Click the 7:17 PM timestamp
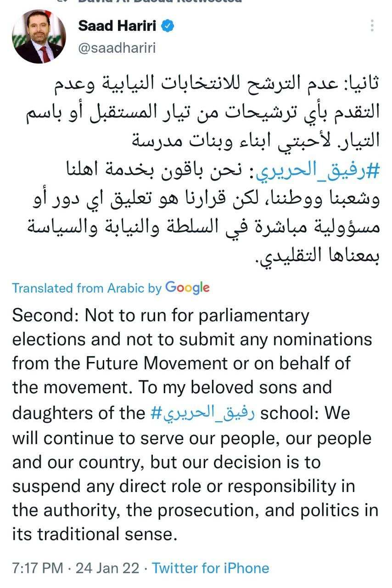Screen dimensions: 392x588 [37, 568]
